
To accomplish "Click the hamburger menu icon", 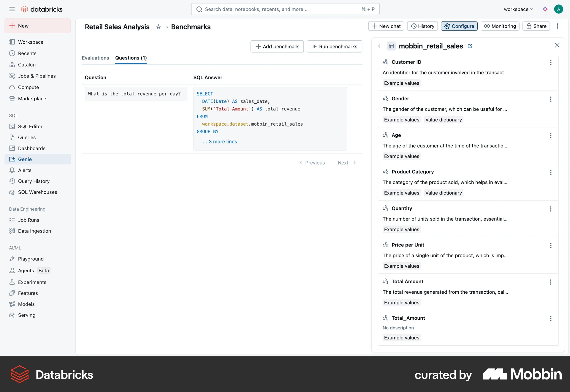I will tap(12, 9).
